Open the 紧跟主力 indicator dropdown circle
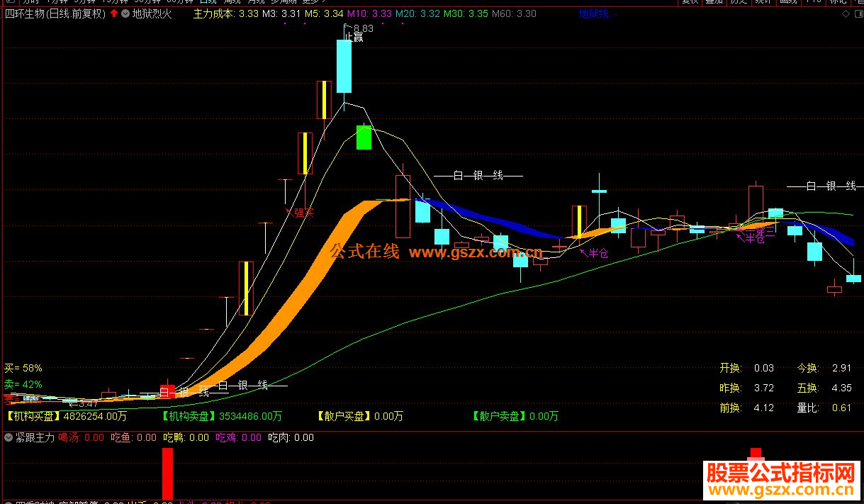 tap(9, 438)
